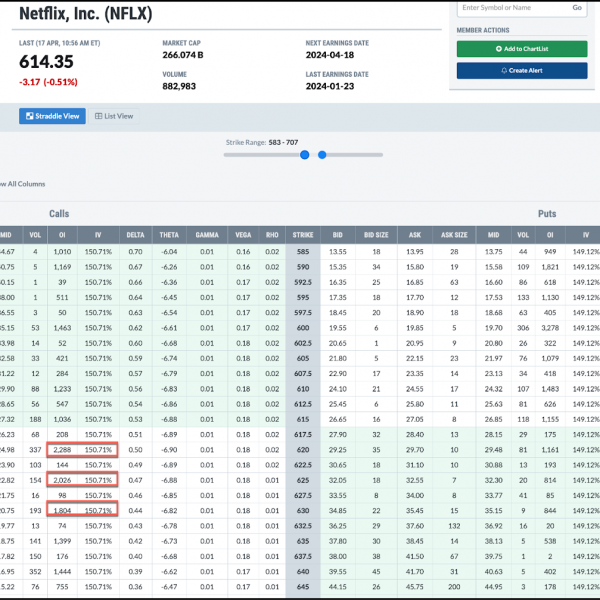Click the ASK SIZE column header
This screenshot has height=600, width=600.
click(x=454, y=235)
